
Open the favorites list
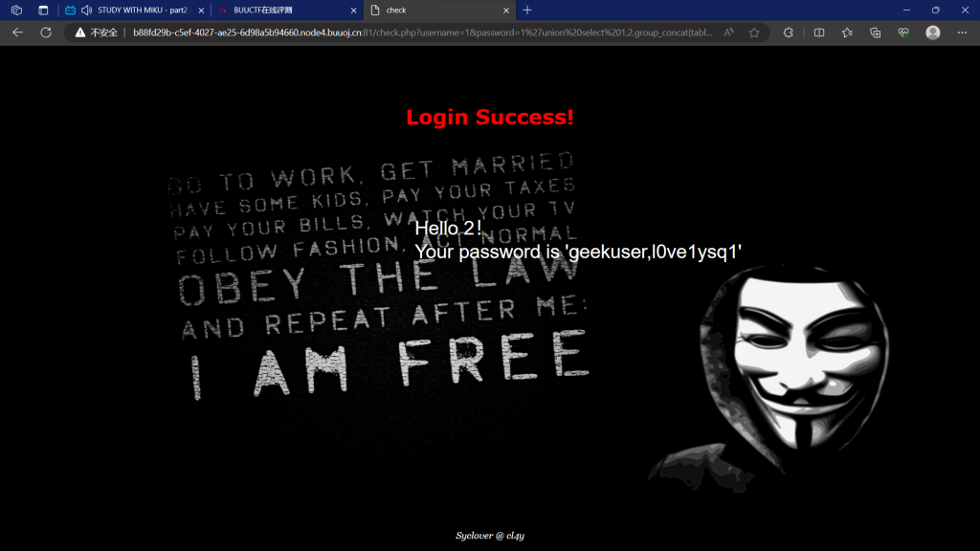click(x=847, y=33)
